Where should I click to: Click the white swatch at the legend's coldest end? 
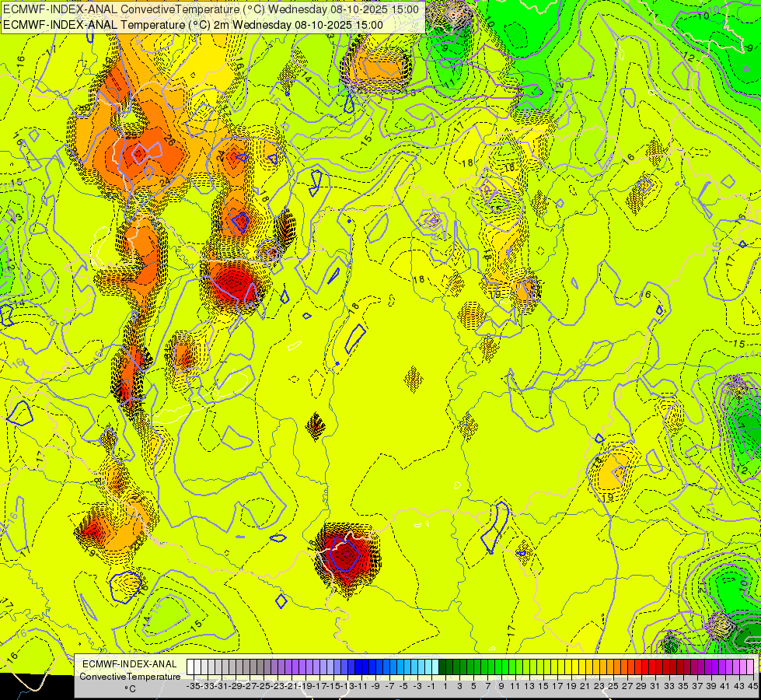[x=190, y=667]
